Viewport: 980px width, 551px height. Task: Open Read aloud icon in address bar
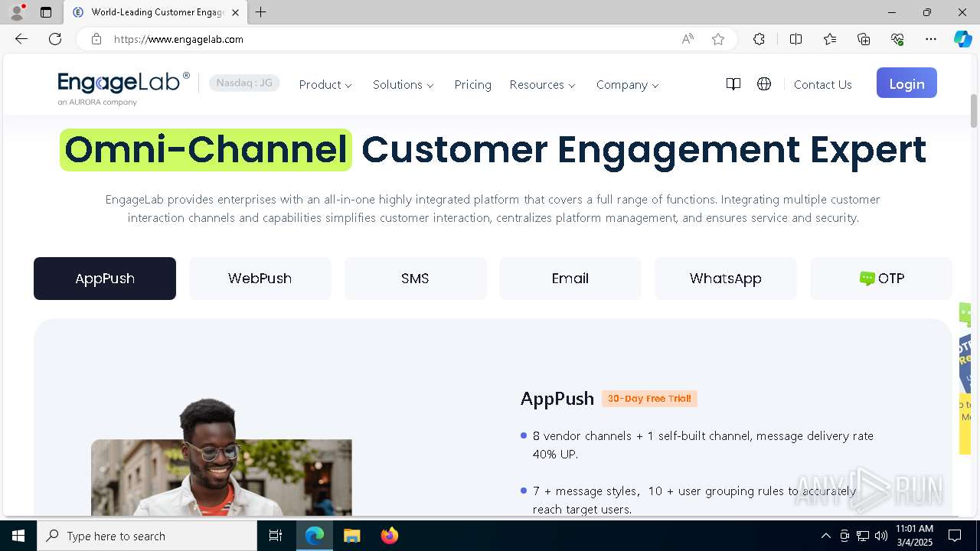point(688,39)
